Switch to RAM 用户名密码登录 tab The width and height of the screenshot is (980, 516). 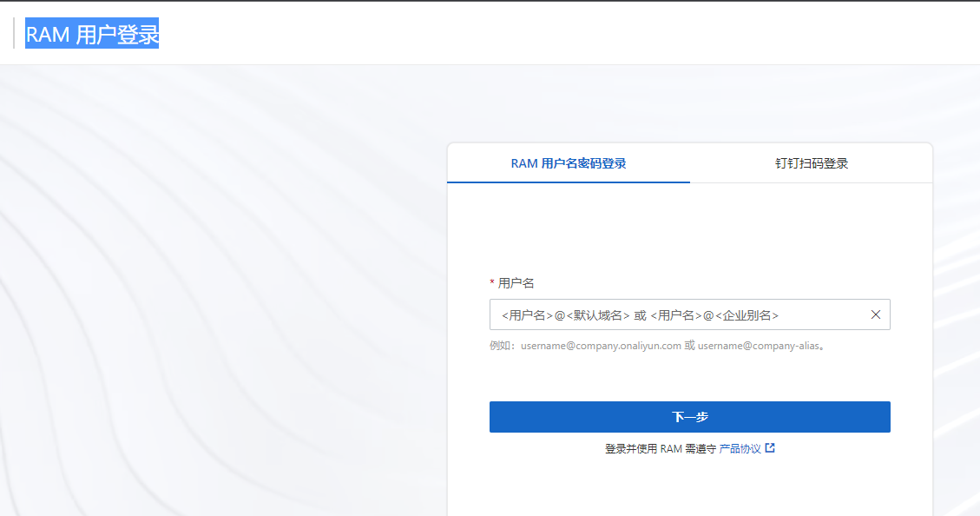tap(569, 163)
